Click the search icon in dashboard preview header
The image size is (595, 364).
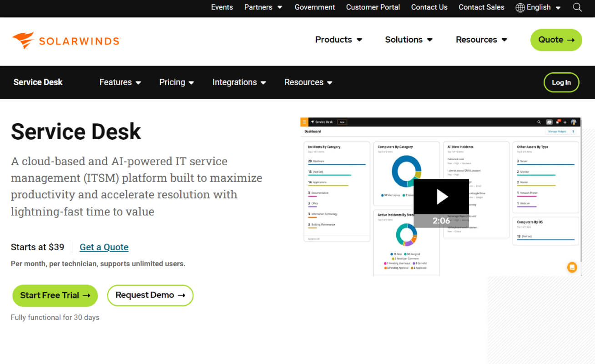(x=539, y=122)
